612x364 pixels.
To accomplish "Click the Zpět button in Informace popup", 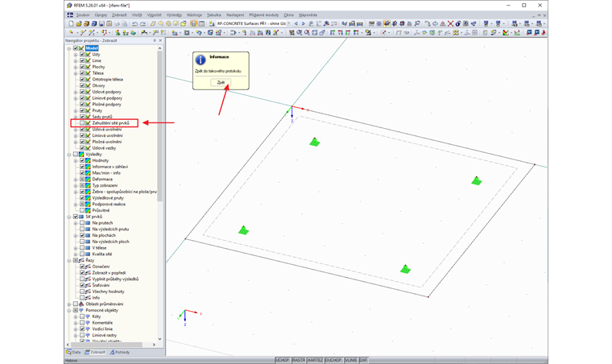I will click(221, 82).
